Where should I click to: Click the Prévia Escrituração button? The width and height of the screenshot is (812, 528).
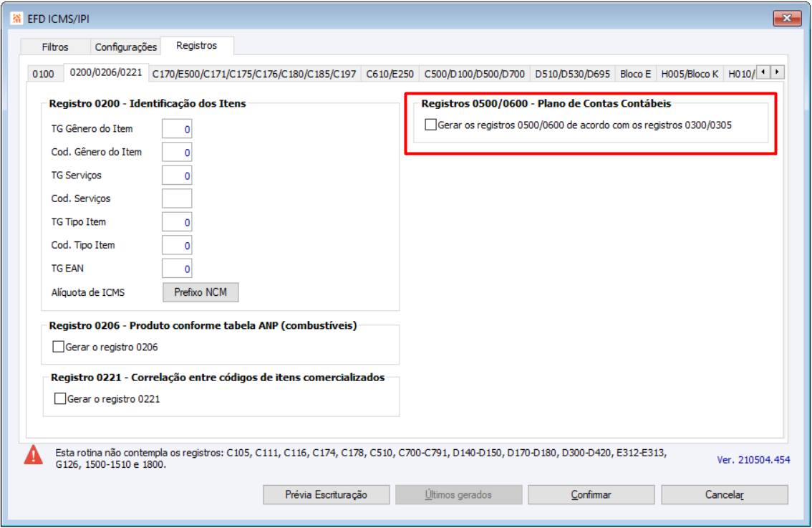tap(327, 495)
